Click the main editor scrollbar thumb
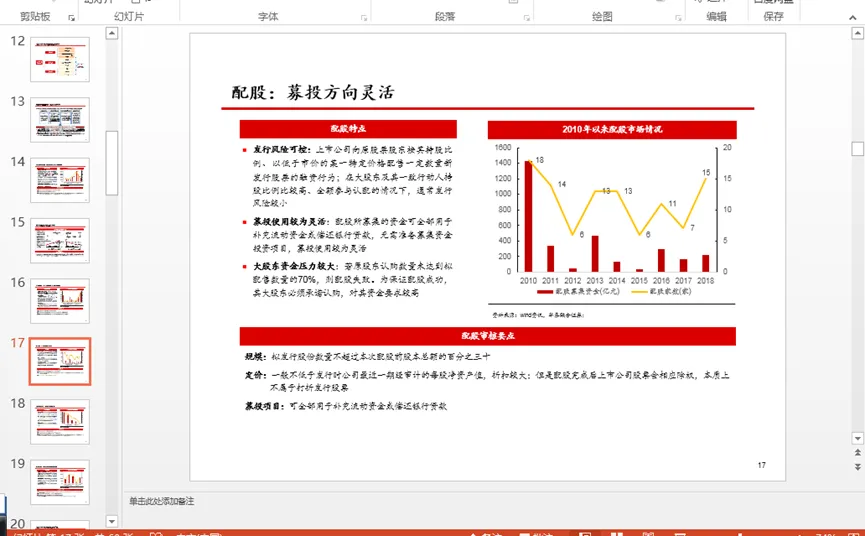This screenshot has width=865, height=536. click(857, 148)
